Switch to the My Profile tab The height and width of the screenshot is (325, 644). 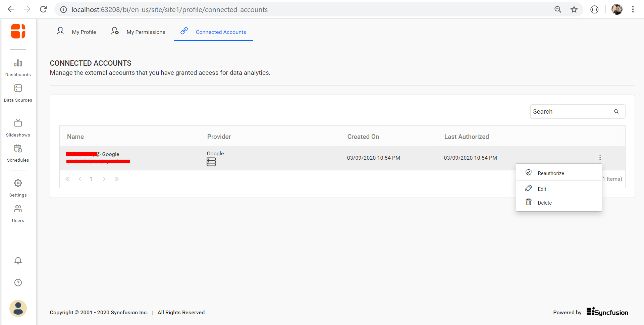click(x=84, y=32)
